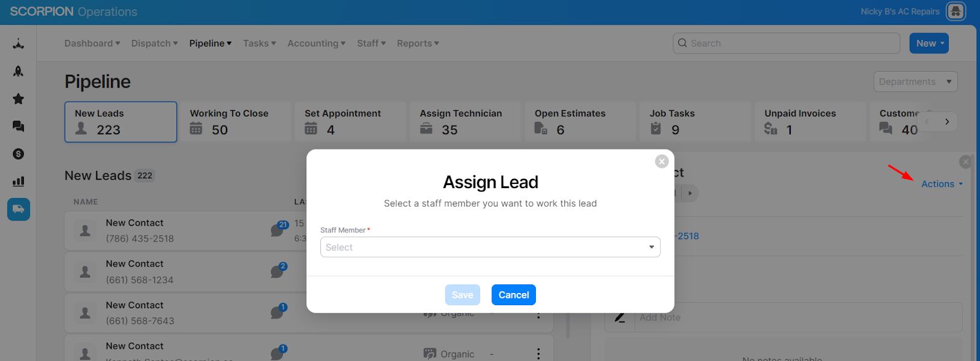Open the bar chart sidebar icon
Viewport: 980px width, 361px height.
tap(18, 181)
